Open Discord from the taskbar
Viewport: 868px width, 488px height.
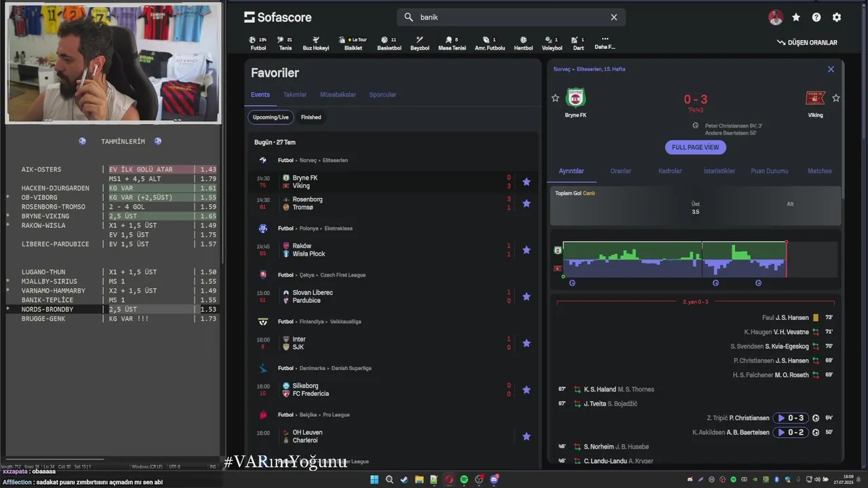coord(494,479)
